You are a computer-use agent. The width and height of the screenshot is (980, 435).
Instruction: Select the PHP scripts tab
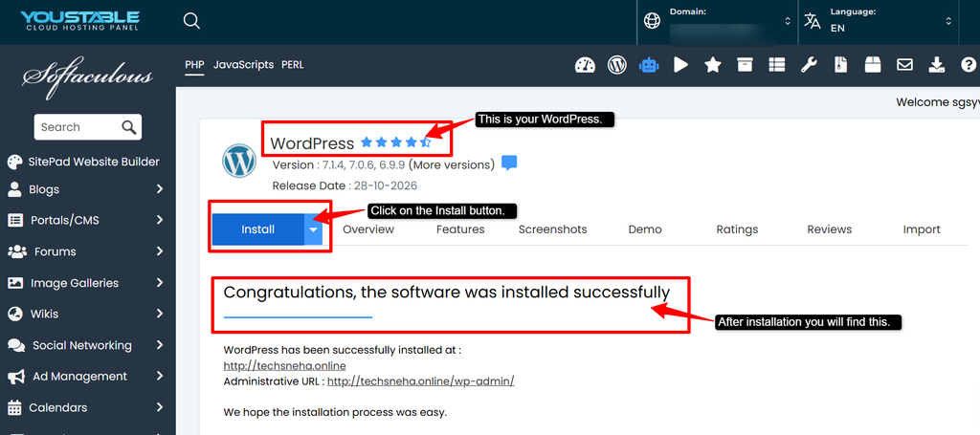(x=194, y=65)
